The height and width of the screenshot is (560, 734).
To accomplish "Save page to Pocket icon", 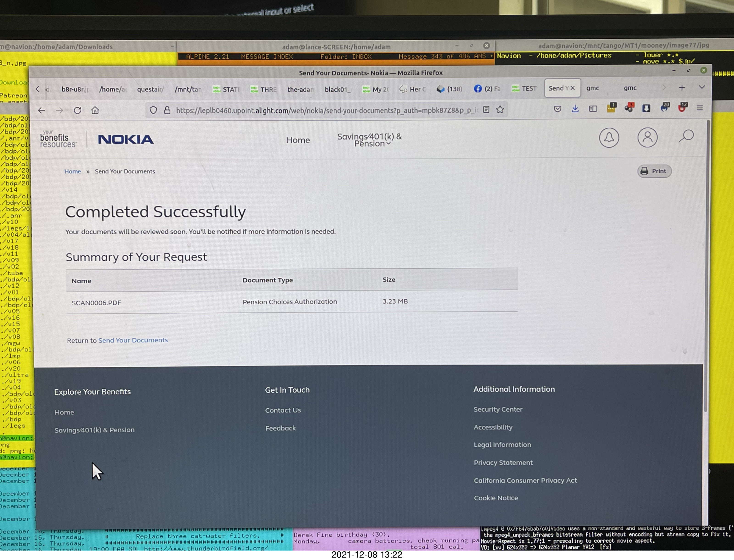I will coord(557,109).
